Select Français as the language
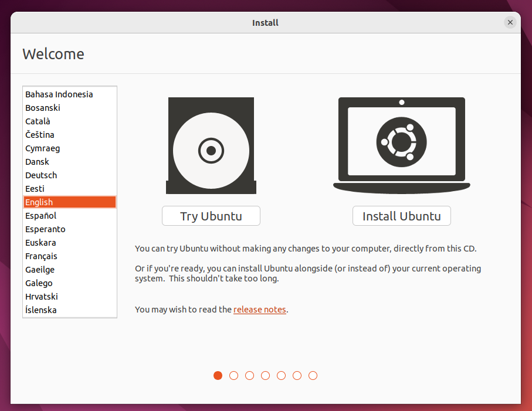The height and width of the screenshot is (411, 532). click(x=41, y=256)
